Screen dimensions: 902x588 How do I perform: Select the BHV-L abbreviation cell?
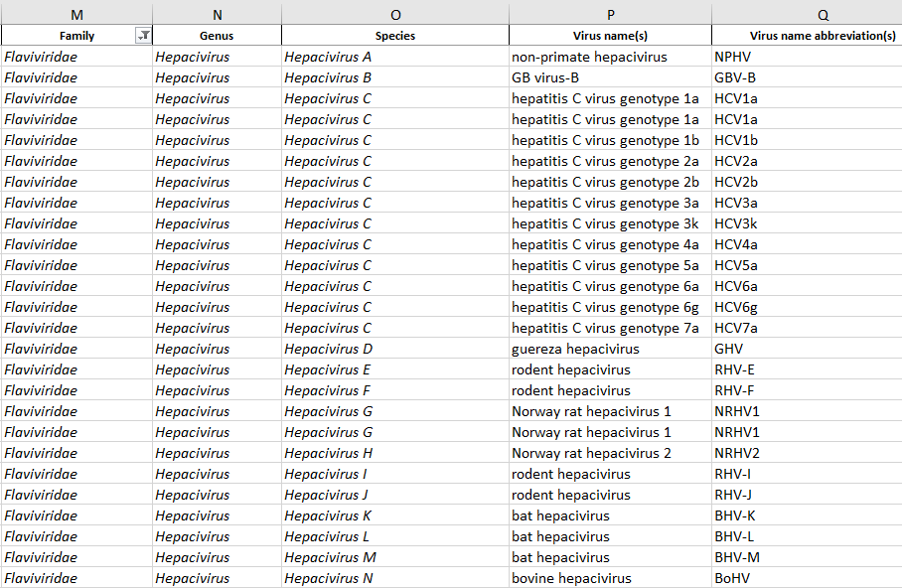[807, 536]
